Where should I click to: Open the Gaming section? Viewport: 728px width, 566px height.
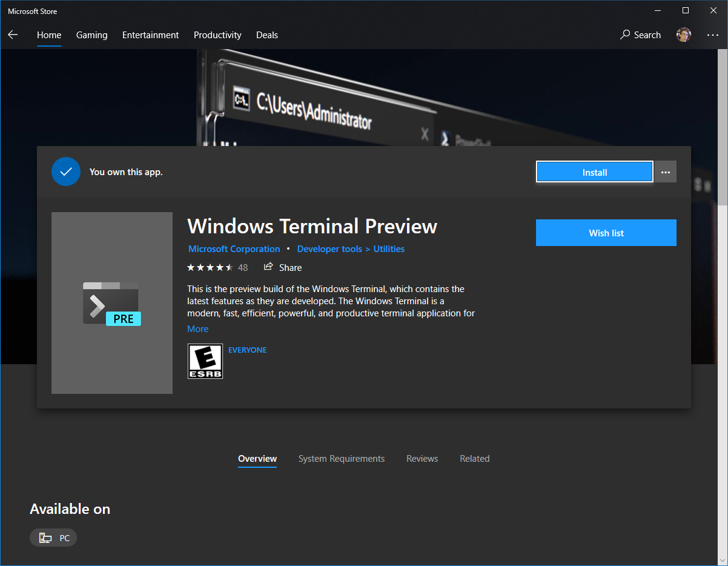[x=91, y=35]
